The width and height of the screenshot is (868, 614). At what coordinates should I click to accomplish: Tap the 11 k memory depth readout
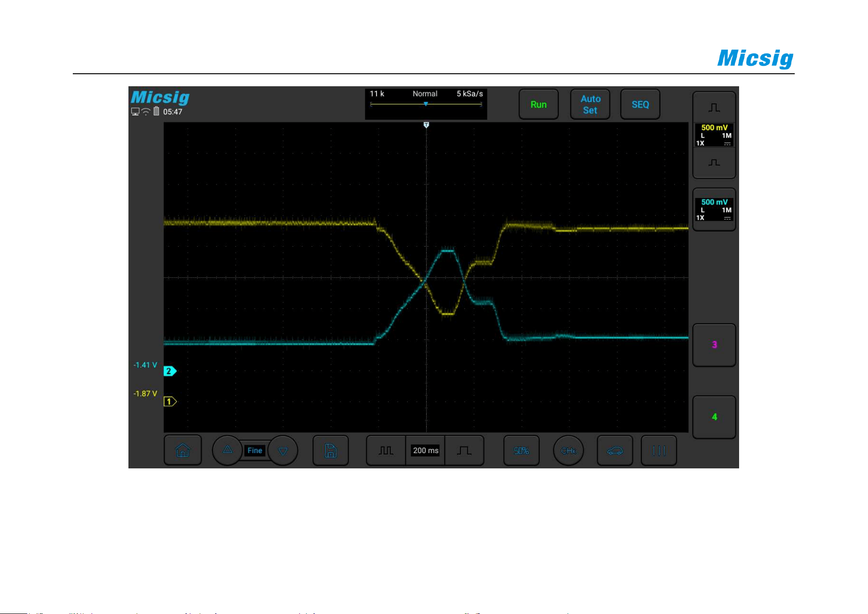(x=377, y=94)
